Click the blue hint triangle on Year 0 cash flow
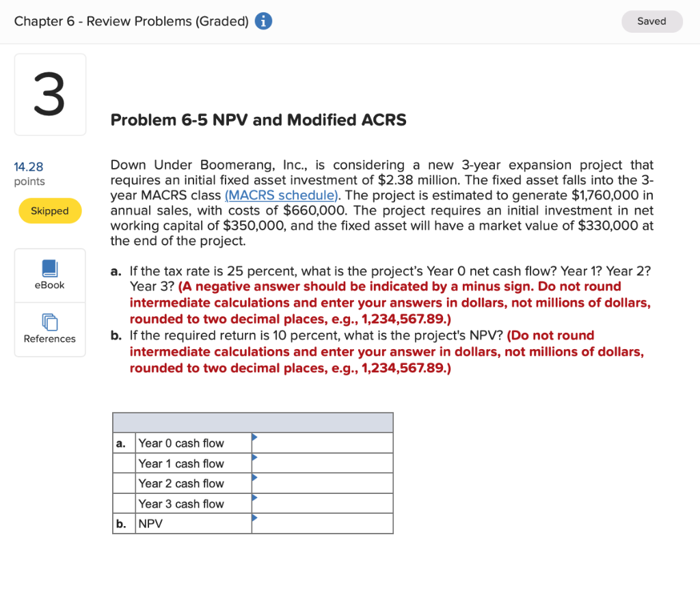The image size is (700, 606). [x=256, y=438]
